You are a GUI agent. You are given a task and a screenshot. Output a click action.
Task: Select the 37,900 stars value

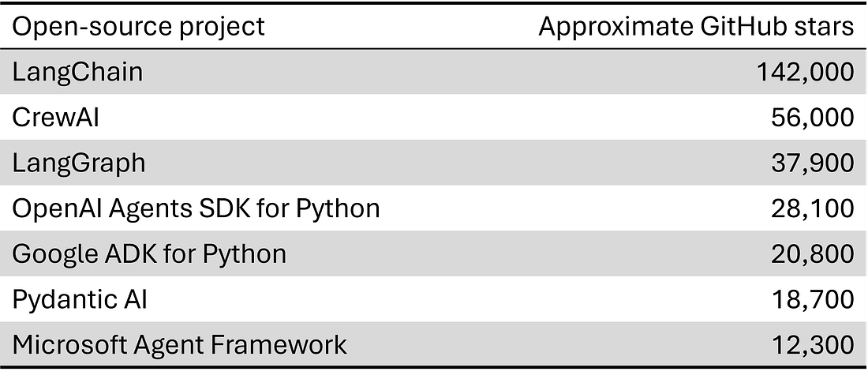[813, 163]
